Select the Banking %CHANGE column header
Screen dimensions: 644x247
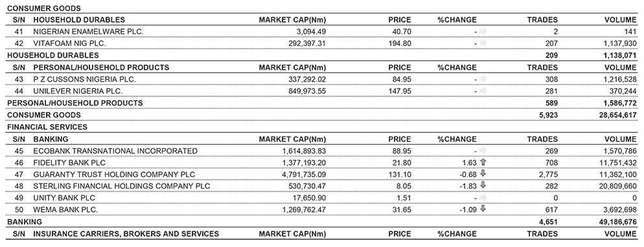pos(457,139)
